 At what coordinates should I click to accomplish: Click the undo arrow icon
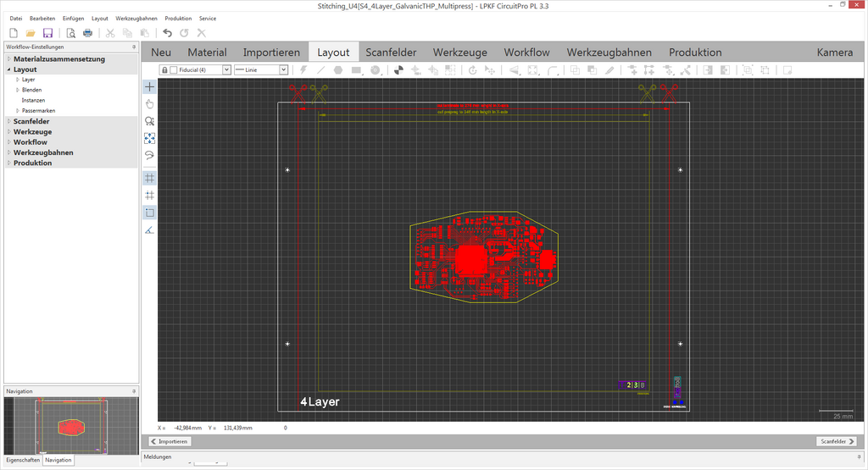(x=167, y=33)
